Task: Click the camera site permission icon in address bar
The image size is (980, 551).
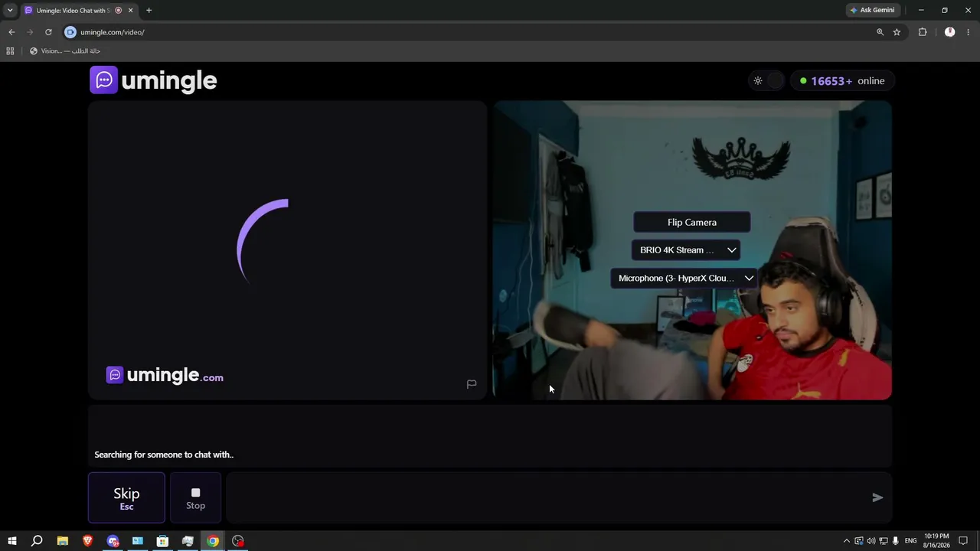Action: [70, 32]
